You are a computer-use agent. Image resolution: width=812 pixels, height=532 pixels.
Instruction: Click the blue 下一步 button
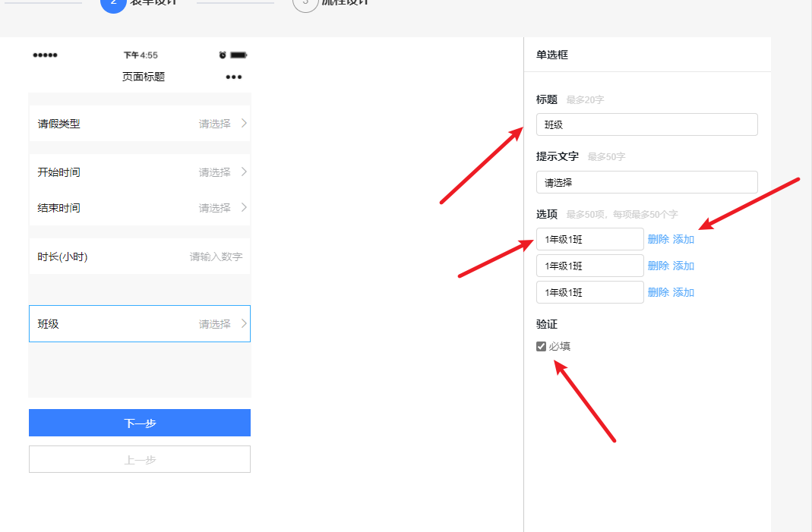point(139,423)
